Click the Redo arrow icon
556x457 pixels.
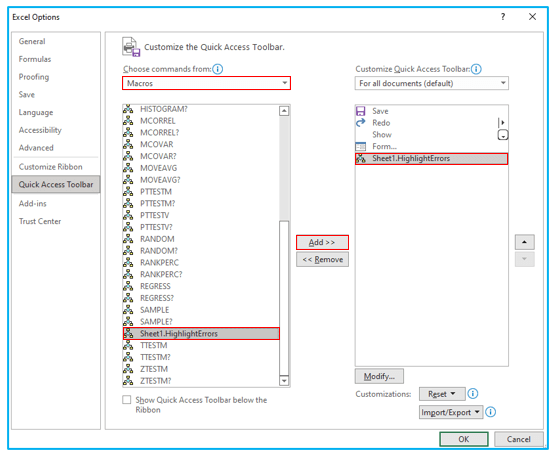(361, 123)
